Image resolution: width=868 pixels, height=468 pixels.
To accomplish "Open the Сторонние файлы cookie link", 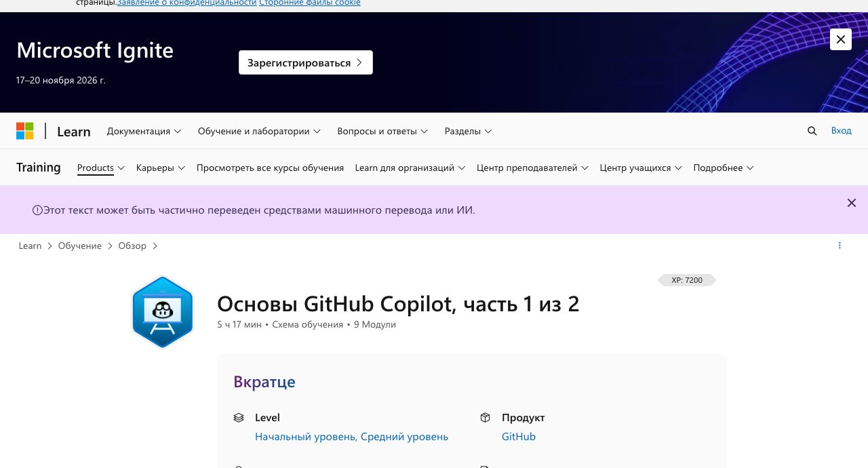I will [310, 3].
